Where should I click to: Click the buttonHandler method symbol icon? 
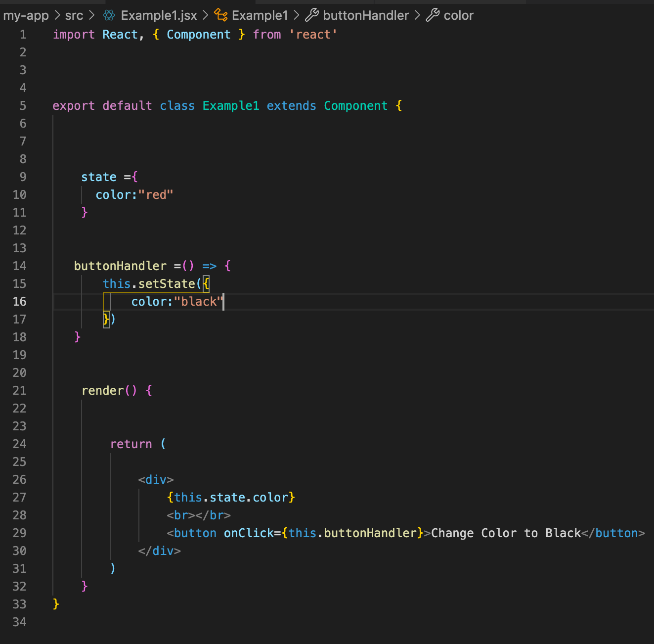[x=312, y=15]
